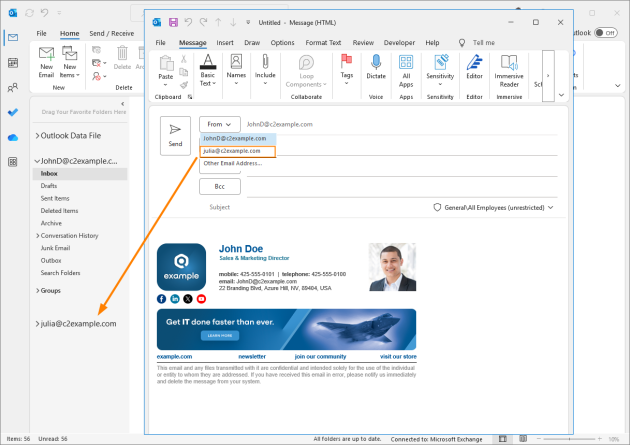The image size is (630, 445).
Task: Click New Items in main Outlook window
Action: pos(70,62)
